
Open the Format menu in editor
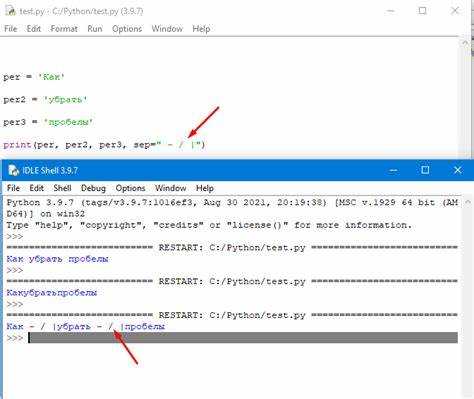tap(64, 29)
